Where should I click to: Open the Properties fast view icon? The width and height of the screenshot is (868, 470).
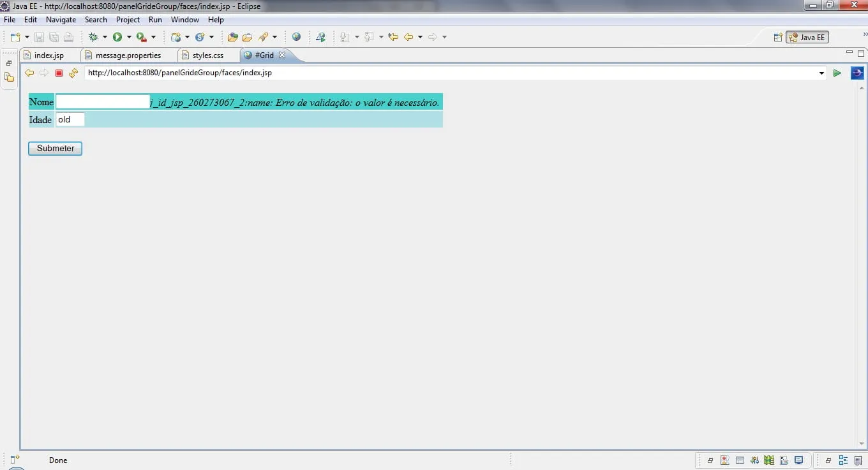click(740, 460)
